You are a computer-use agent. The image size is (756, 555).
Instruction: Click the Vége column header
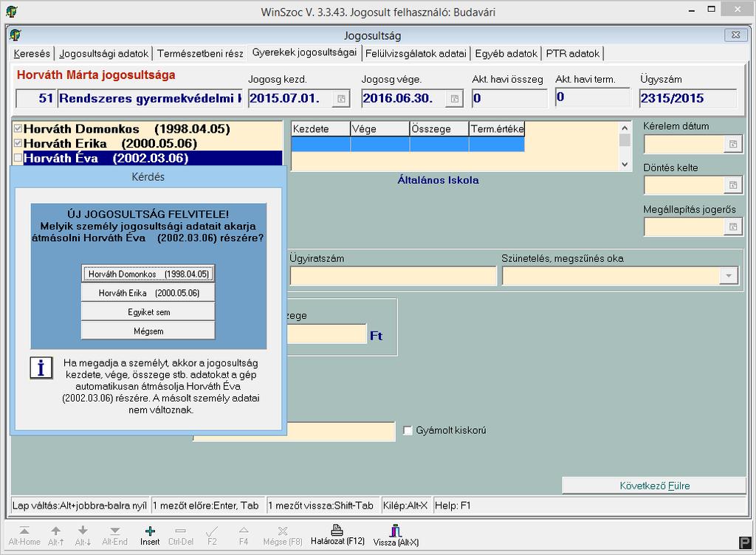380,128
